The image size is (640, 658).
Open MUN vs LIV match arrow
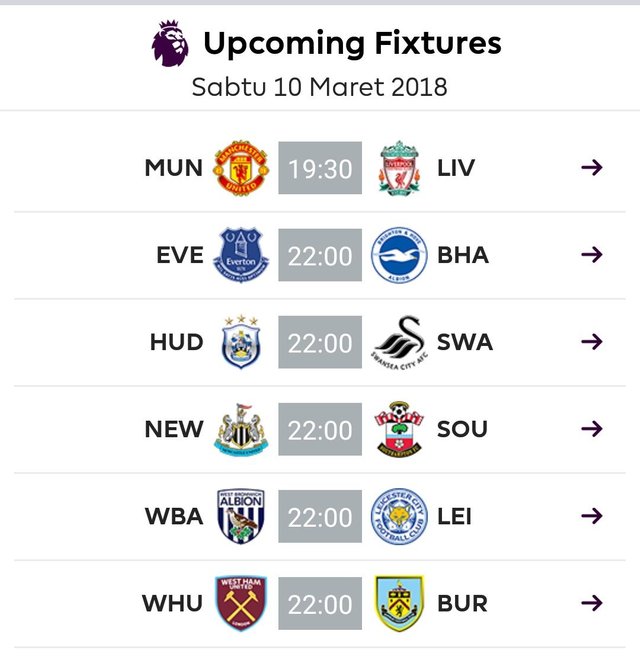[x=592, y=167]
